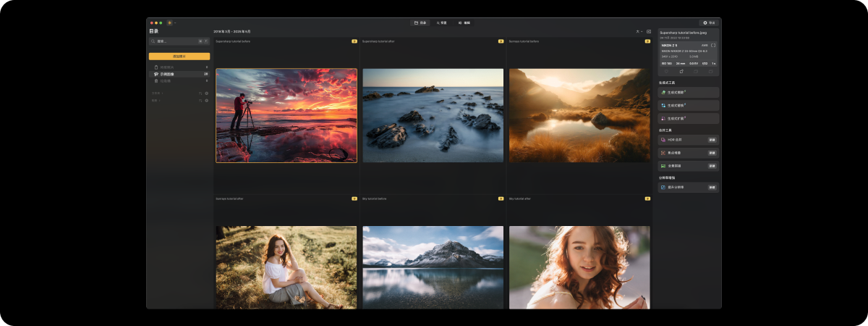
Task: Click the HDR 合并 icon
Action: tap(663, 140)
